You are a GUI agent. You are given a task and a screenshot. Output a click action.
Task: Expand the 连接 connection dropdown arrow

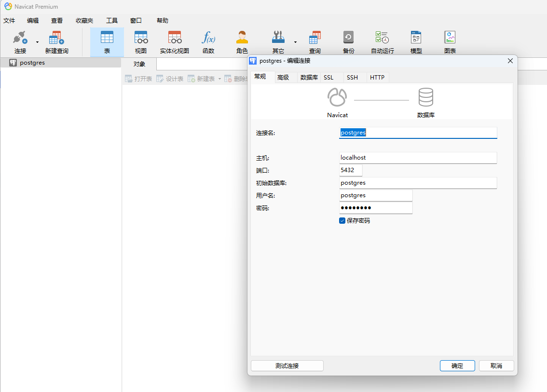pyautogui.click(x=37, y=42)
